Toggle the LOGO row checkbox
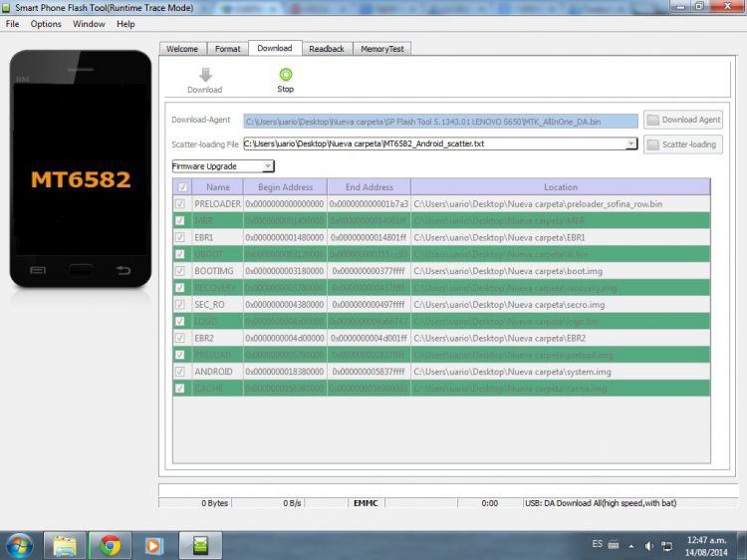Image resolution: width=747 pixels, height=560 pixels. (180, 321)
